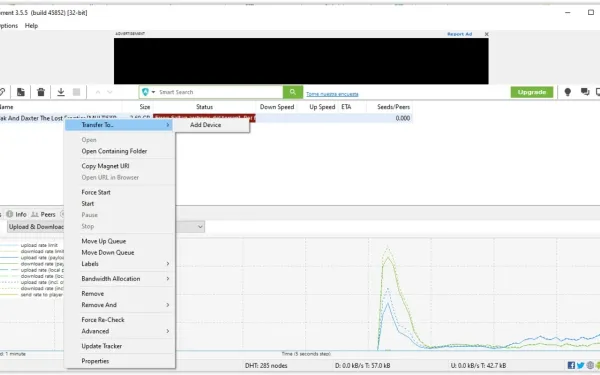Click the Stop torrent square icon

click(77, 92)
